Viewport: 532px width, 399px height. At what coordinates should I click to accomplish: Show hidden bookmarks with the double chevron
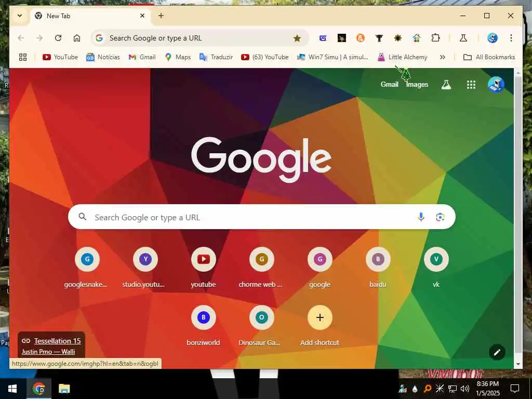point(442,57)
